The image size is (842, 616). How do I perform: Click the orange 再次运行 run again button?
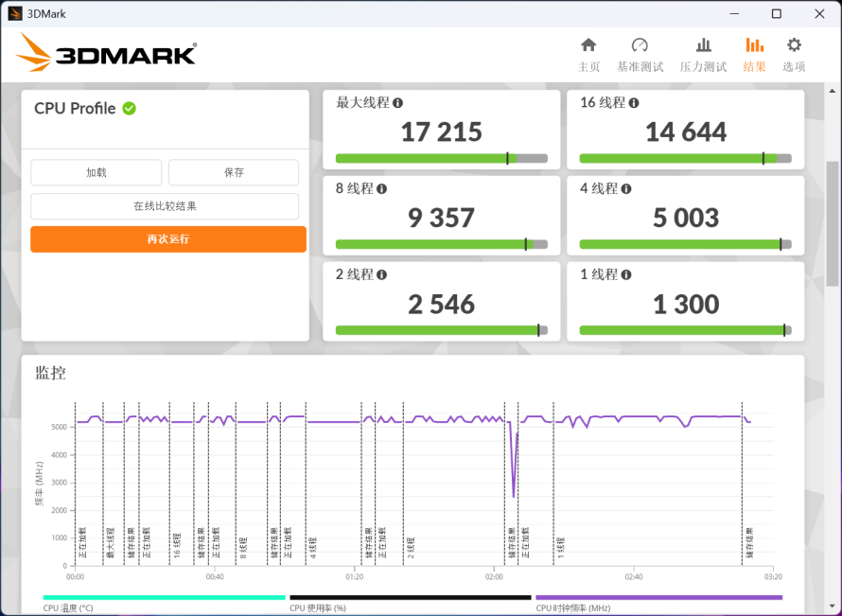168,239
